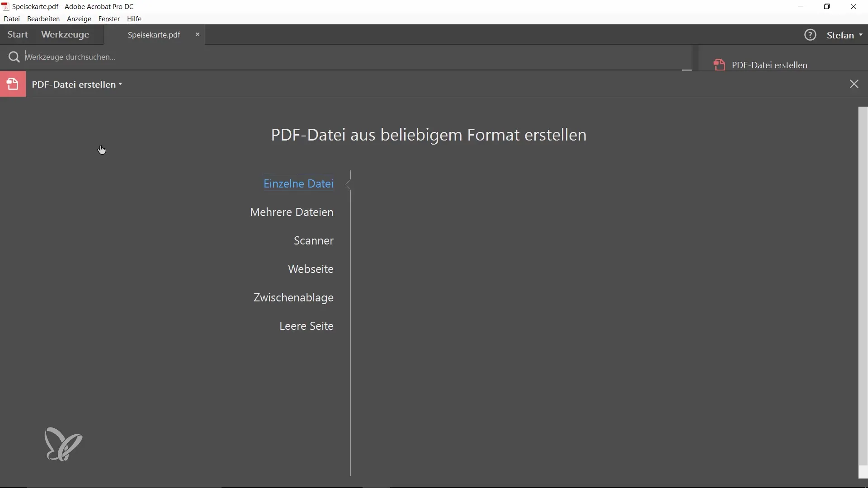This screenshot has width=868, height=488.
Task: Switch to the Start tab
Action: (18, 35)
